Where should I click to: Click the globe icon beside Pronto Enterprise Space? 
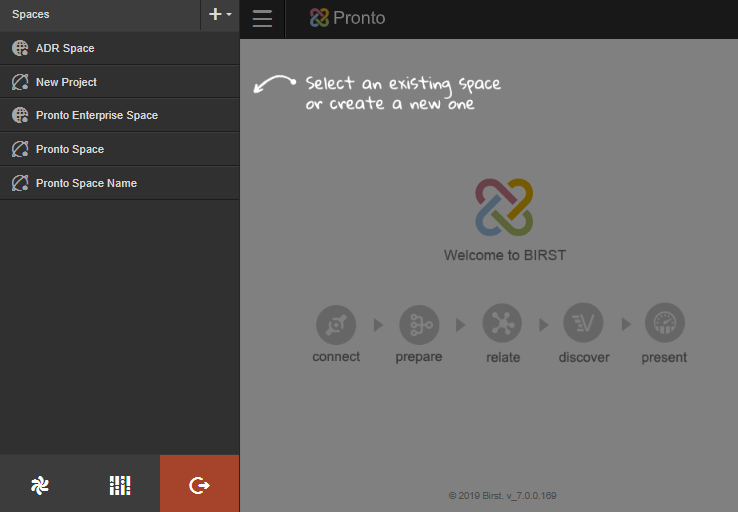click(20, 115)
